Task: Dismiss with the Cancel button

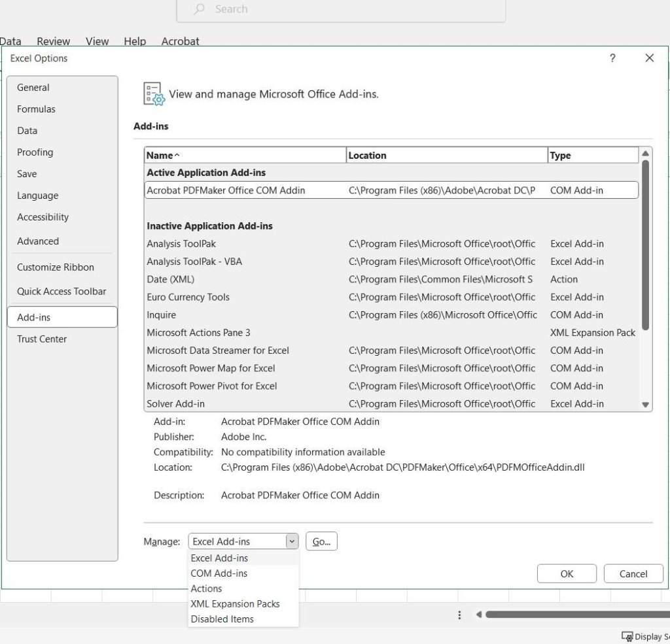Action: tap(633, 574)
